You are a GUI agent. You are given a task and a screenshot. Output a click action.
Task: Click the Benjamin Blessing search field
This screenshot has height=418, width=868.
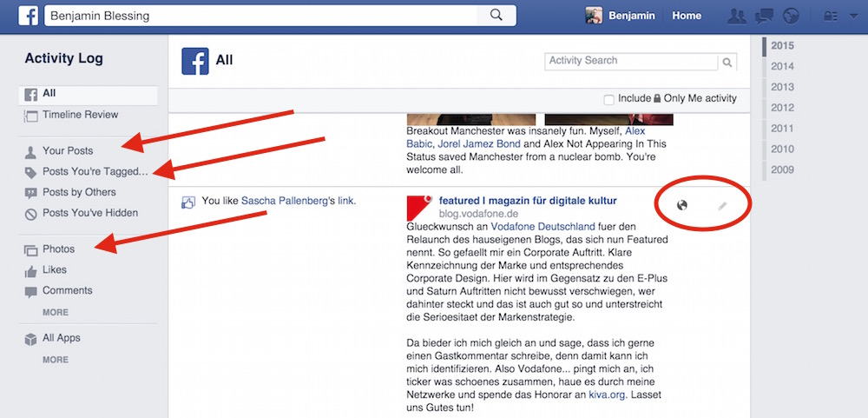[260, 16]
